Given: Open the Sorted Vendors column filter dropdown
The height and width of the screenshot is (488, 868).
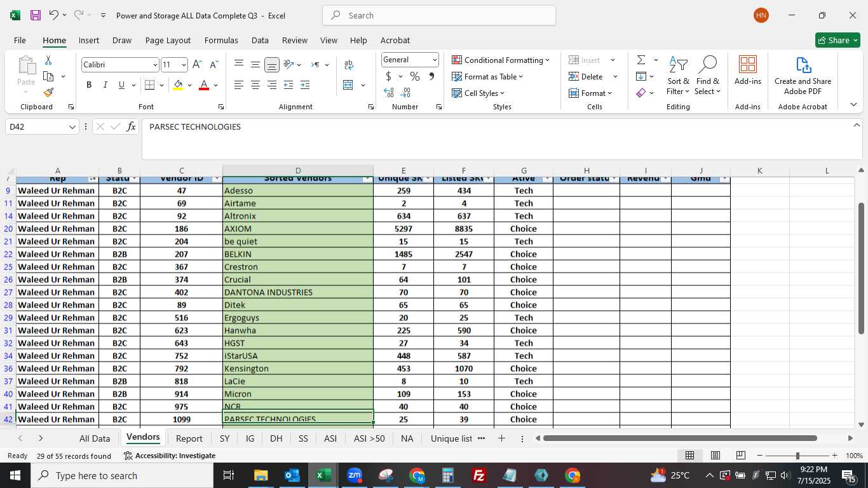Looking at the screenshot, I should click(367, 179).
